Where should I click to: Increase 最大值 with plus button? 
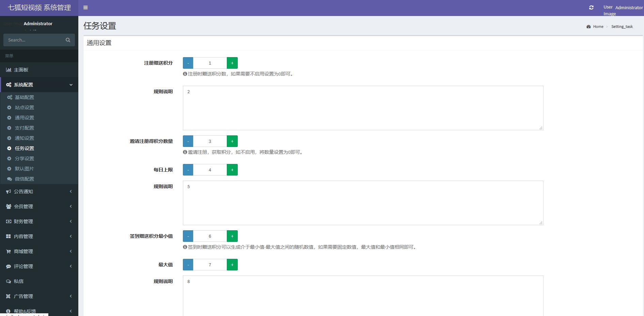coord(232,265)
